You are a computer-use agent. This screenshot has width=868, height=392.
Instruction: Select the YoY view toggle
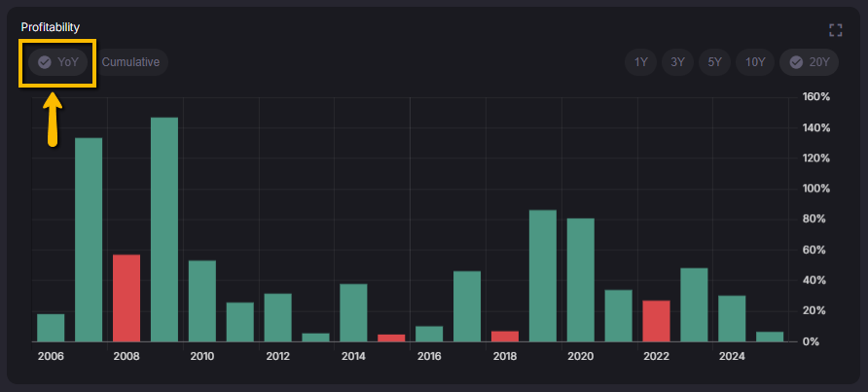tap(58, 62)
